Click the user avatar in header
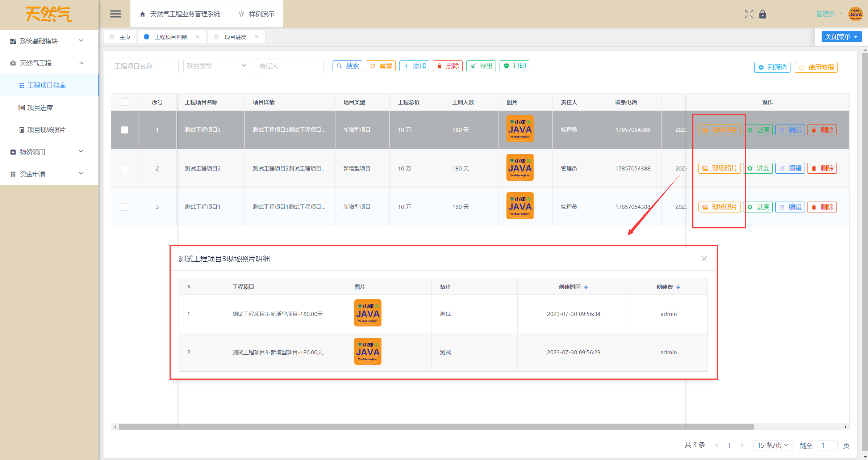The width and height of the screenshot is (868, 460). (x=855, y=14)
